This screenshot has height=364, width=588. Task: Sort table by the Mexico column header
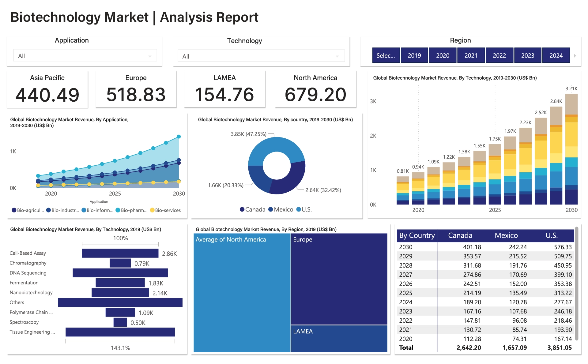point(506,235)
